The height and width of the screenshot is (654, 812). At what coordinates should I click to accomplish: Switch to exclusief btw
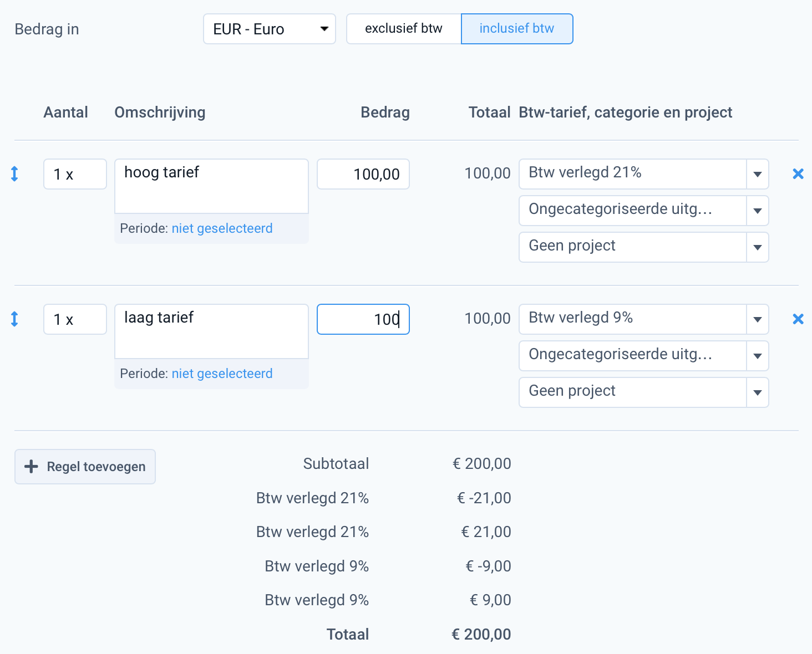[404, 29]
